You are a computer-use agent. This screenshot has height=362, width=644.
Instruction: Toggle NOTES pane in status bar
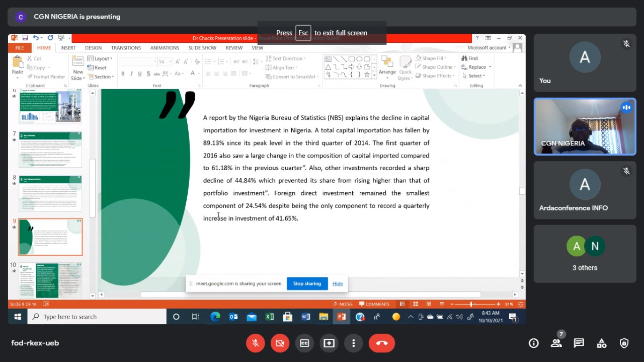coord(343,304)
